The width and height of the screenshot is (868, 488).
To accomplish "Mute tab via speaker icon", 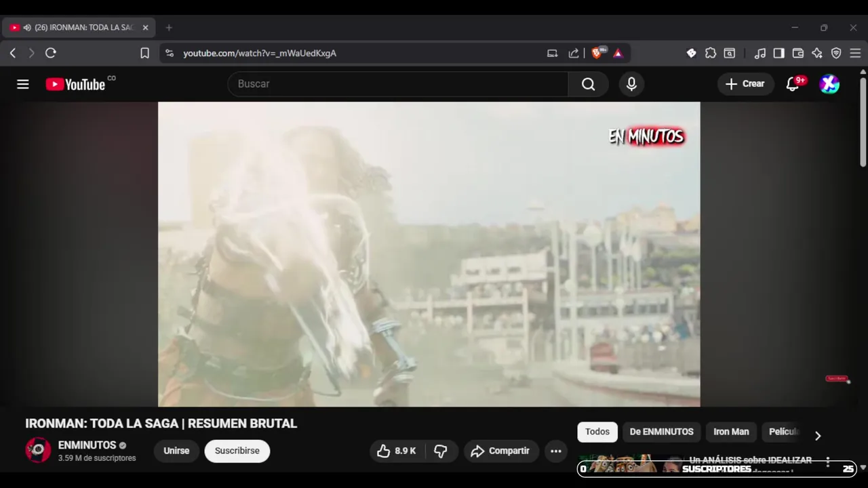I will pyautogui.click(x=27, y=28).
